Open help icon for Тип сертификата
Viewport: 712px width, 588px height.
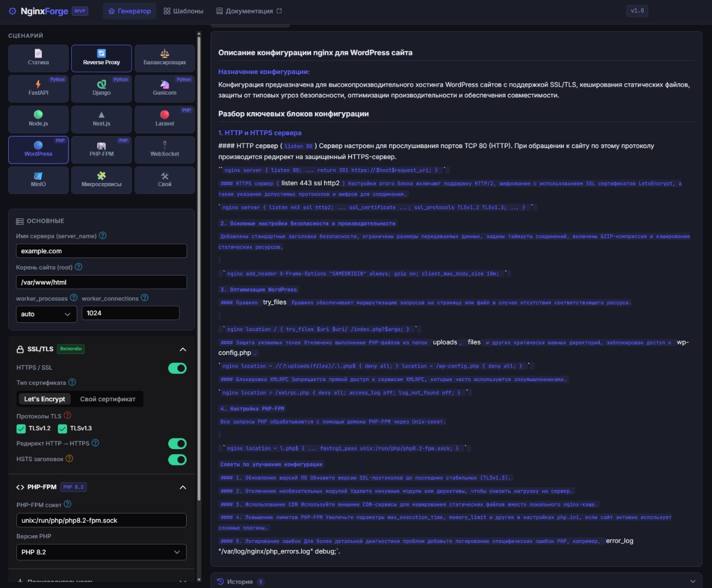point(72,382)
